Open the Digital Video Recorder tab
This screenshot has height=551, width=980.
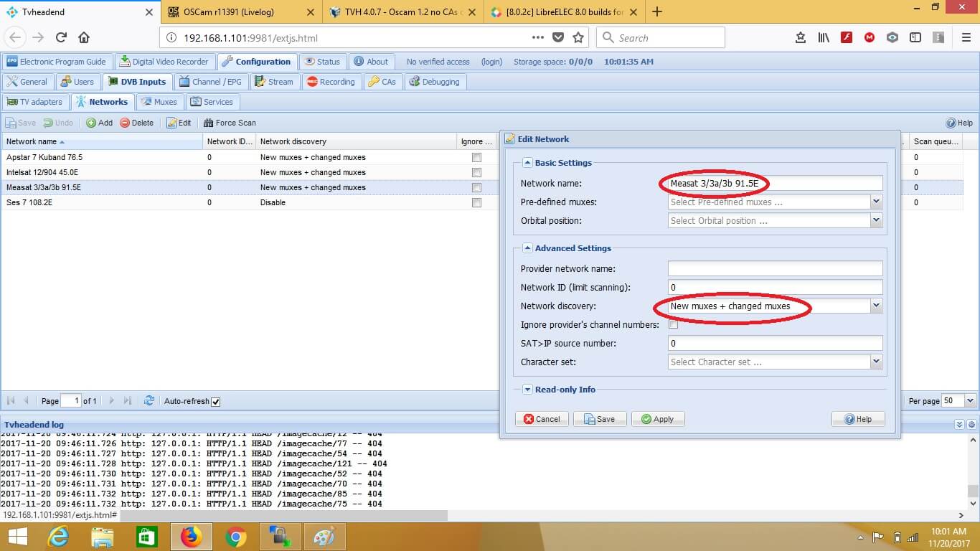(164, 62)
